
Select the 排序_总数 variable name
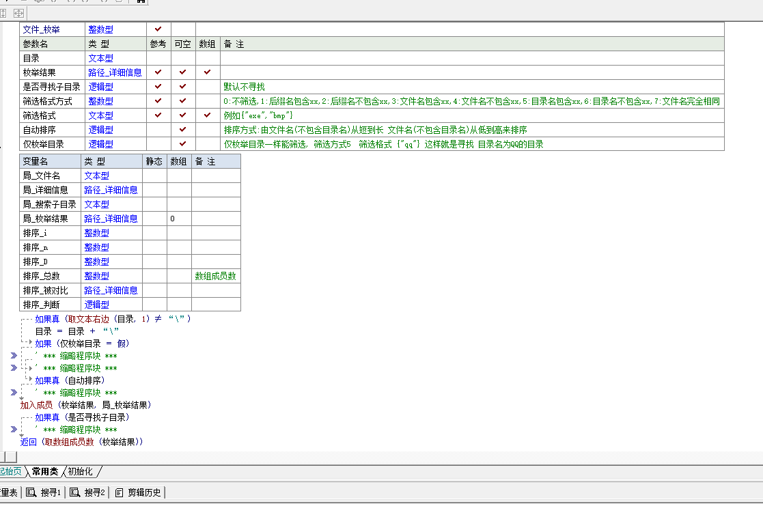(x=42, y=276)
